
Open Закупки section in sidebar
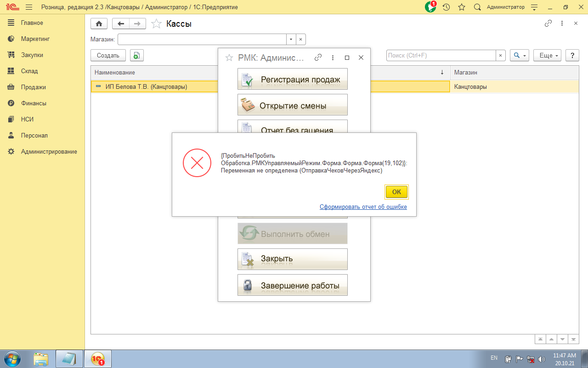tap(32, 55)
